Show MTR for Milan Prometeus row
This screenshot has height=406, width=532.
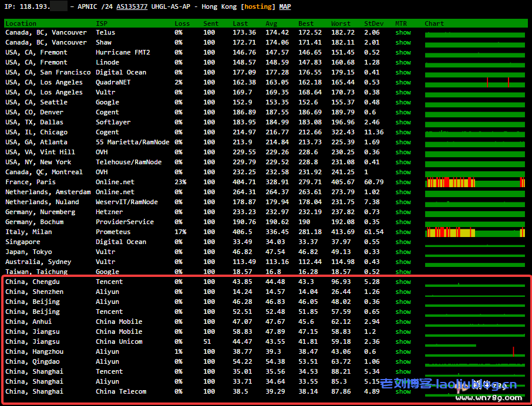[403, 232]
